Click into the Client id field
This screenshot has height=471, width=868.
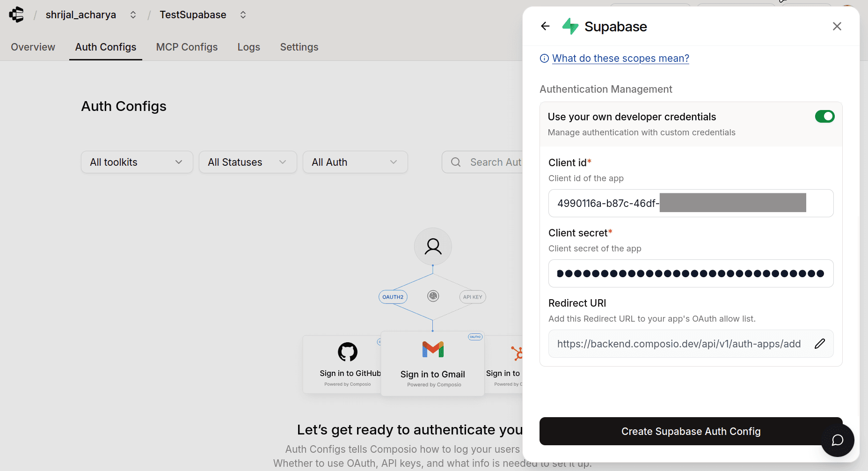click(x=691, y=203)
